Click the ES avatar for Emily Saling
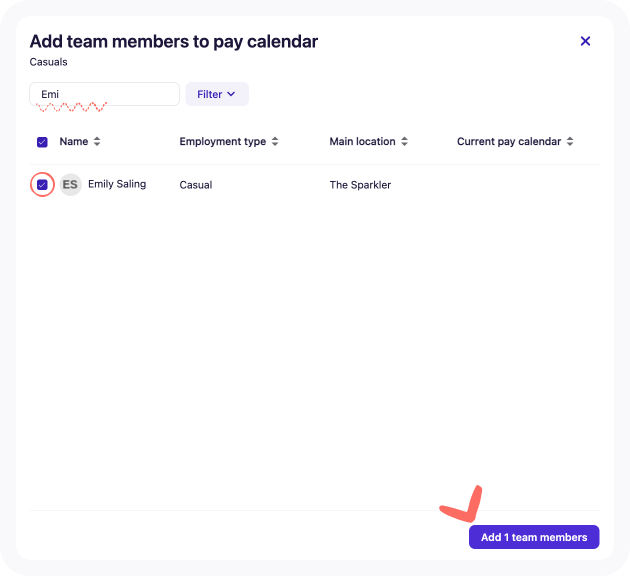The image size is (630, 576). click(71, 185)
